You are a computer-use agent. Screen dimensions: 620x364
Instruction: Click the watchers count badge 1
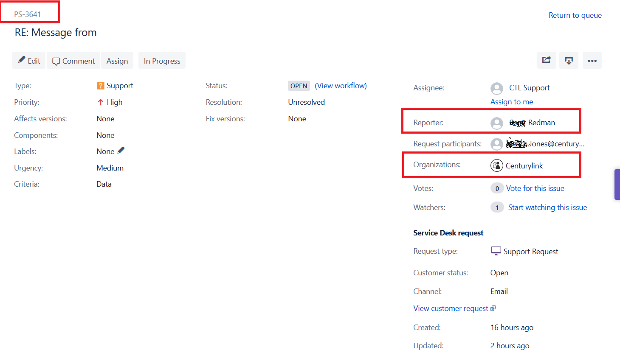pos(497,207)
